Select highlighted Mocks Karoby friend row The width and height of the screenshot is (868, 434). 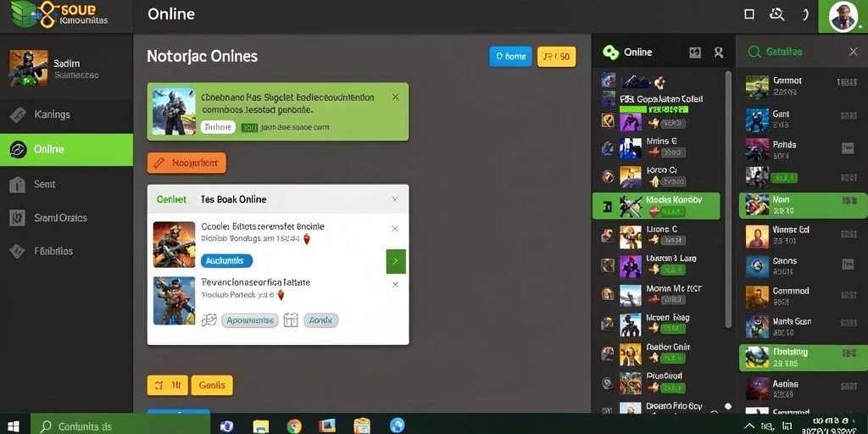[x=656, y=206]
